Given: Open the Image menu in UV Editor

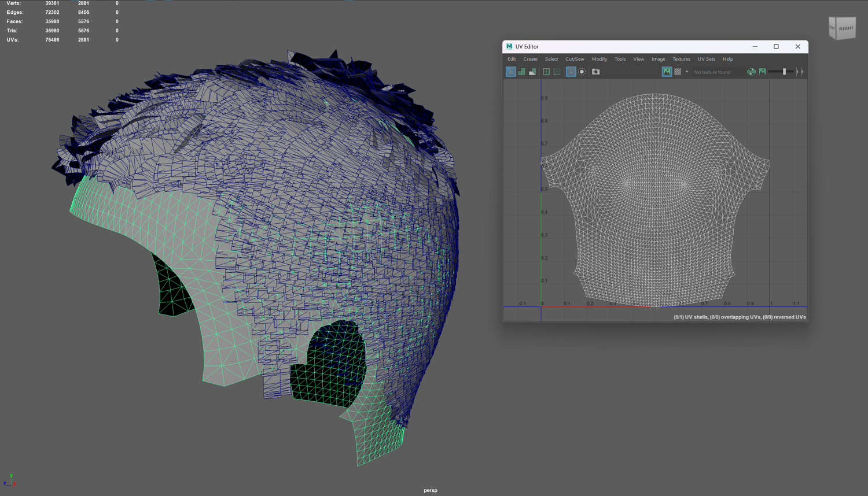Looking at the screenshot, I should pyautogui.click(x=659, y=59).
